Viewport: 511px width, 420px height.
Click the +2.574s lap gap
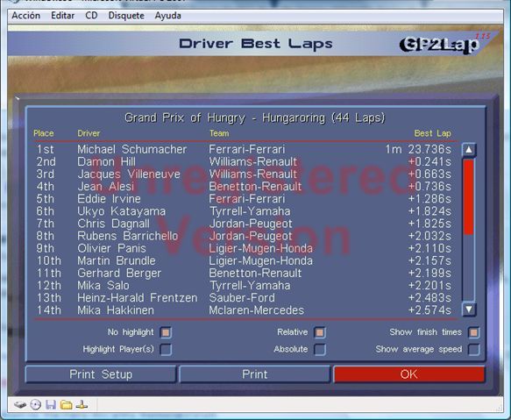click(429, 310)
